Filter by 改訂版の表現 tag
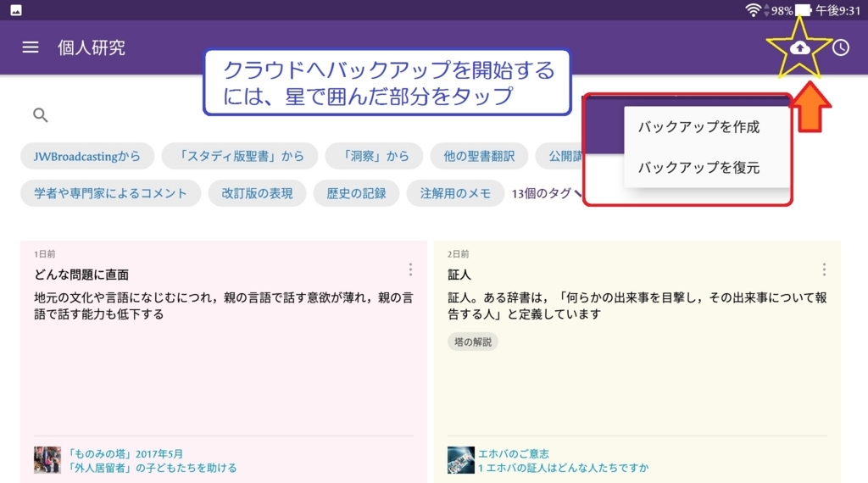Screen dimensions: 868x483 point(257,193)
